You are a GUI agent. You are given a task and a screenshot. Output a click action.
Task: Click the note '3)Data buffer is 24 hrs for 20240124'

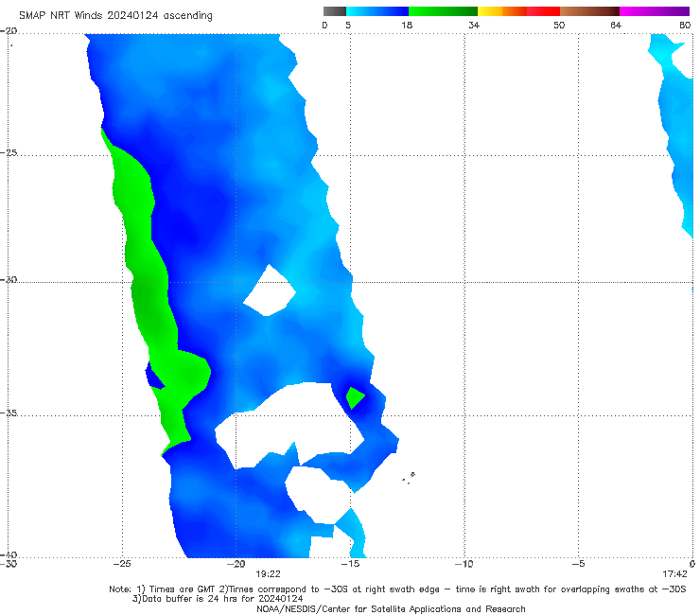click(218, 599)
